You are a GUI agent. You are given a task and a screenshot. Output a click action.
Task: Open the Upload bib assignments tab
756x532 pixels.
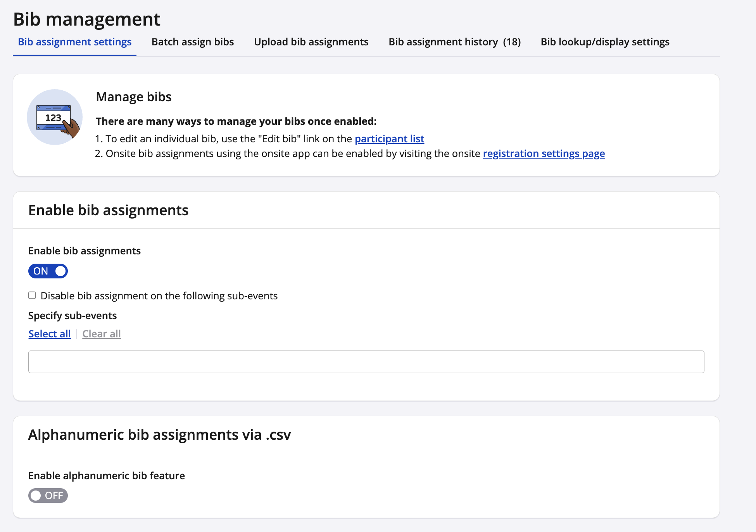tap(311, 42)
